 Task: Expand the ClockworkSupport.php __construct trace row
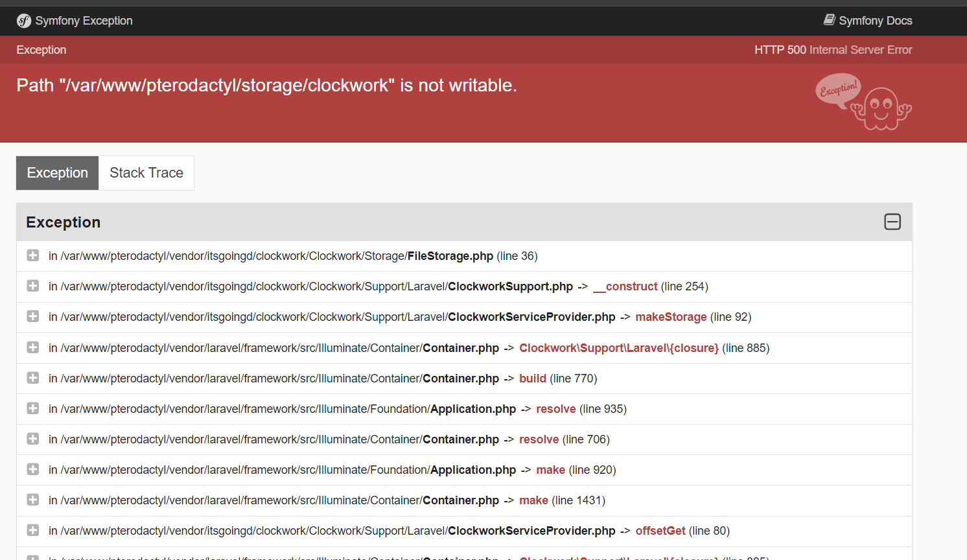(x=33, y=286)
